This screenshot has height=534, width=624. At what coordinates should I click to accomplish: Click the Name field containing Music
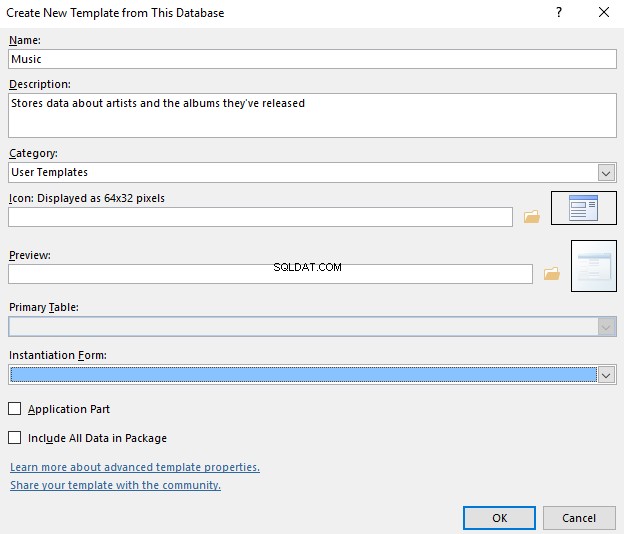click(312, 59)
